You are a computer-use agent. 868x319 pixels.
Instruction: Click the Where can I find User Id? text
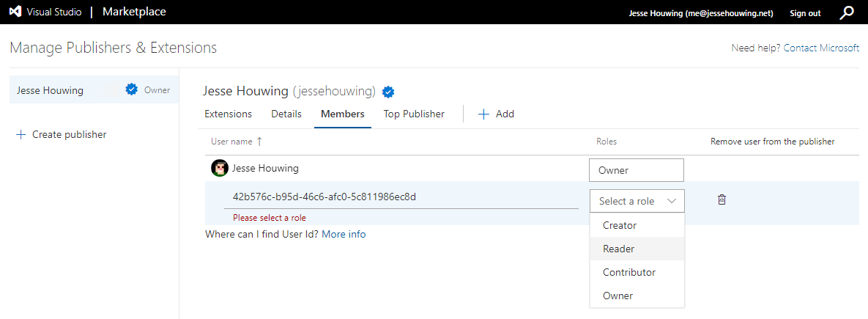pos(261,234)
